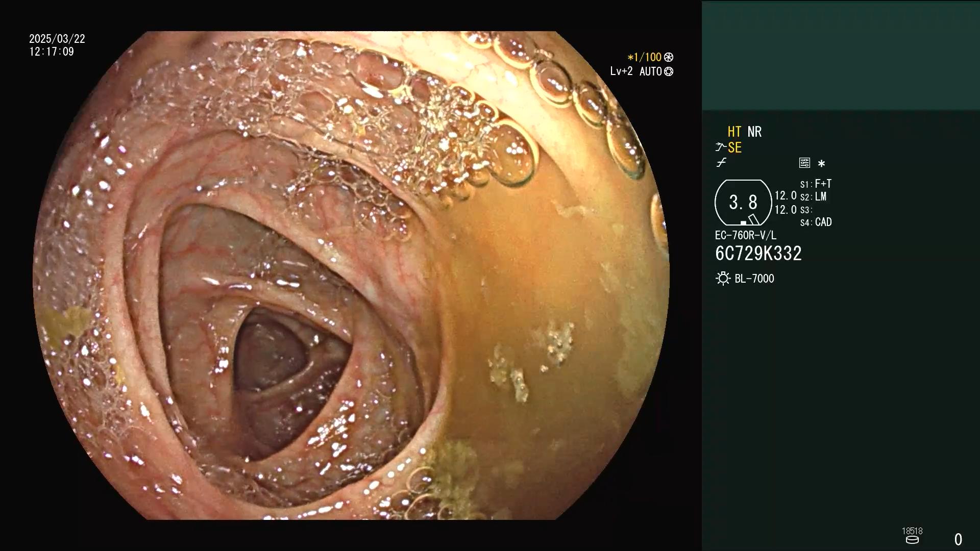
Task: Click the tone curve icon below SE
Action: [x=721, y=163]
